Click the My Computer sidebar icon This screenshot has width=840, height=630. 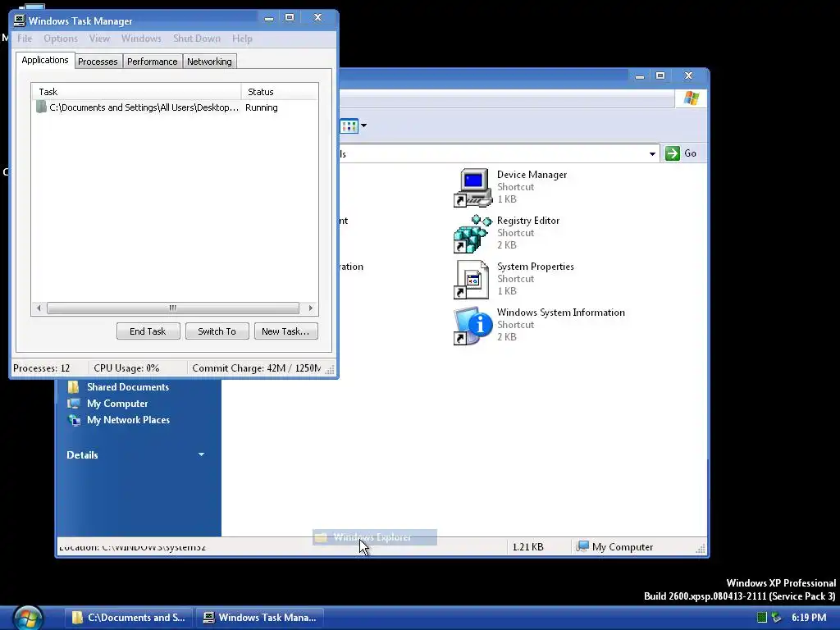(x=73, y=404)
